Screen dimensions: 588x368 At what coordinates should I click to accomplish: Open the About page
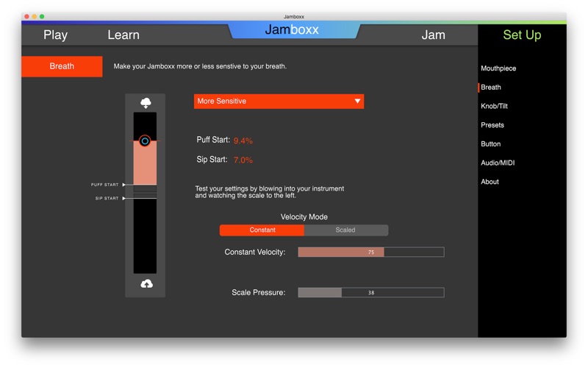click(x=490, y=182)
